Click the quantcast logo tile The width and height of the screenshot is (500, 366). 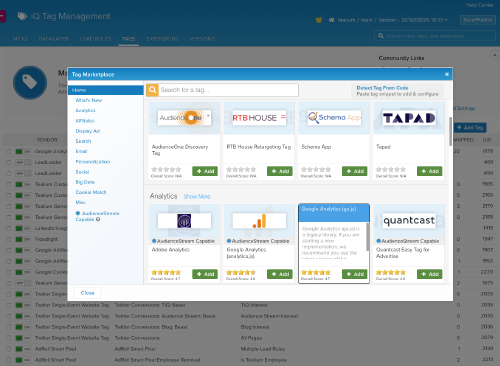pos(409,221)
